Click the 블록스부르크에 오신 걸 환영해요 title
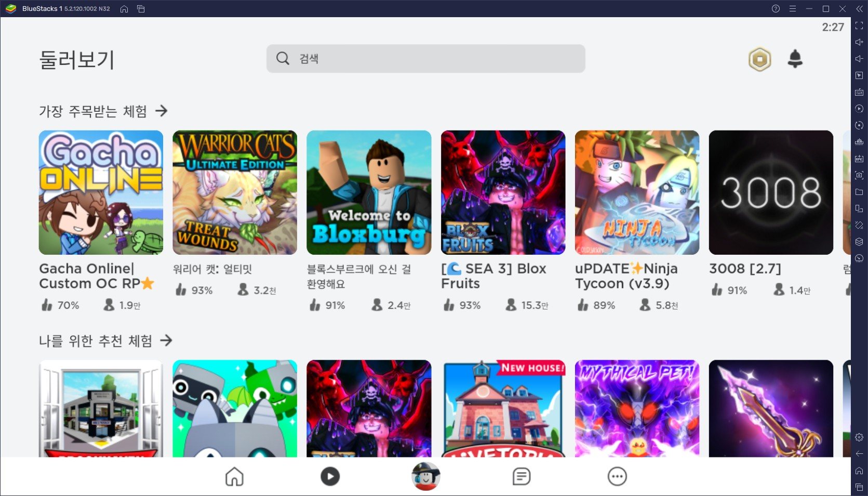This screenshot has width=868, height=496. pyautogui.click(x=359, y=276)
